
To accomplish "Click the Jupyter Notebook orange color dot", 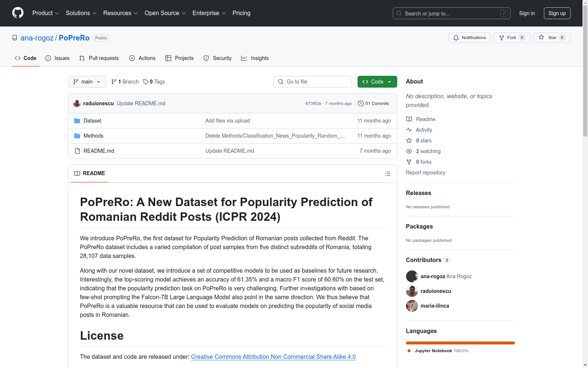I will point(409,351).
